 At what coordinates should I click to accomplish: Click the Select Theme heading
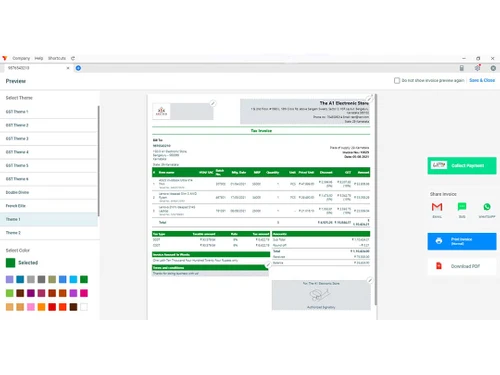click(19, 98)
